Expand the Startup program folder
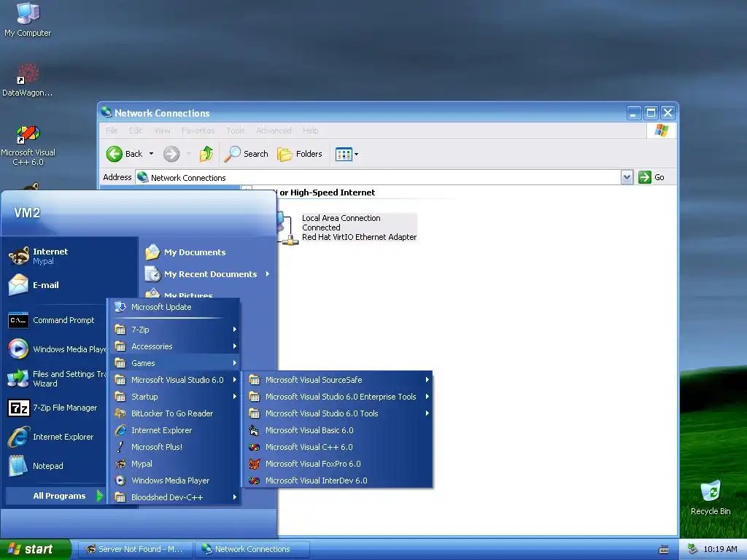747x560 pixels. 174,397
